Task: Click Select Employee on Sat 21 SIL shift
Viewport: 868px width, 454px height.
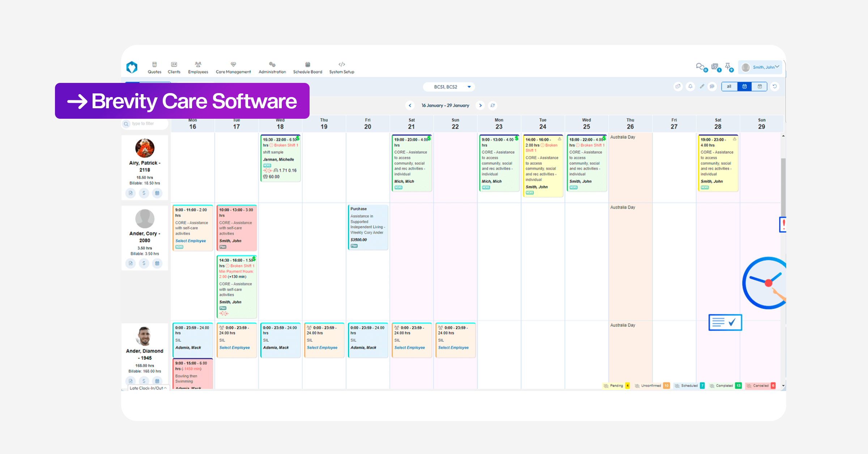Action: click(x=409, y=348)
